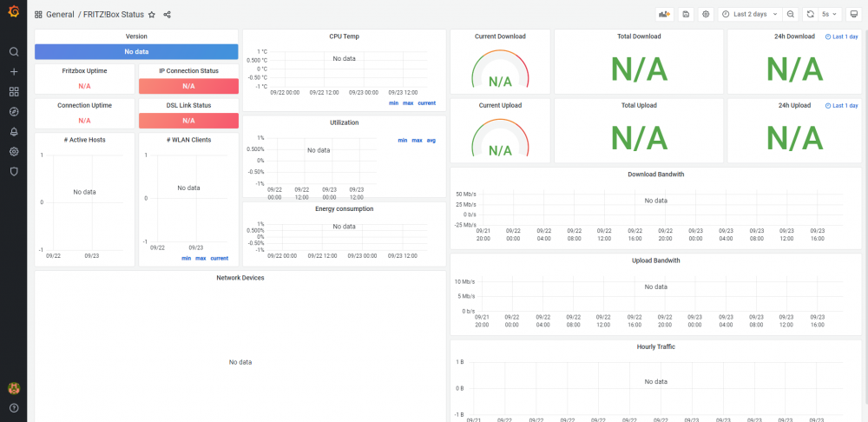
Task: Sort CPU Temp legend by max
Action: 408,103
